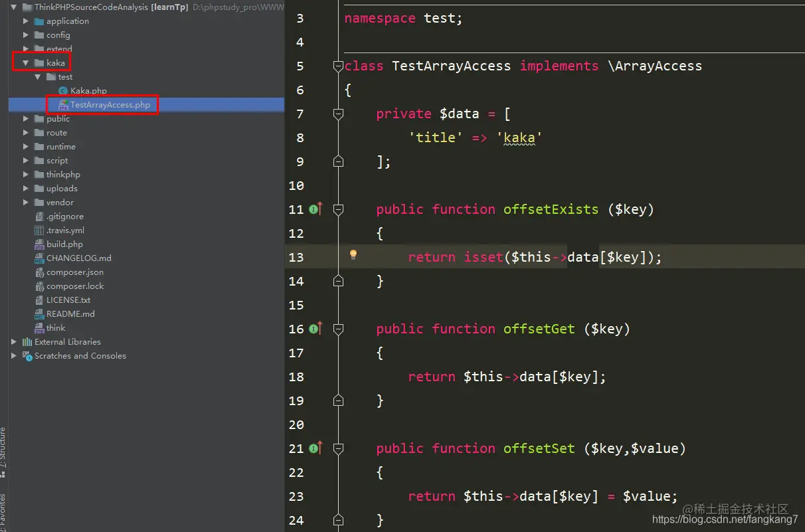Fold the offsetGet function at line 16
This screenshot has width=805, height=532.
(x=338, y=329)
